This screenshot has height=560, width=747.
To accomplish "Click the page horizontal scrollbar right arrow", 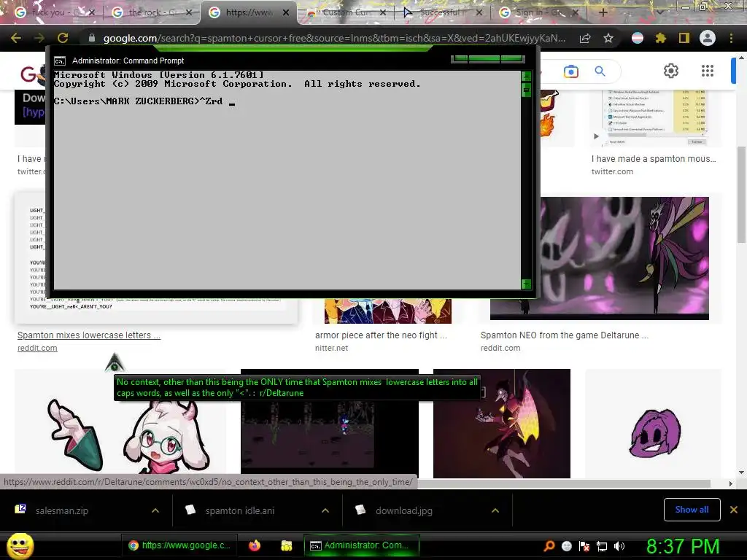I will pyautogui.click(x=731, y=483).
